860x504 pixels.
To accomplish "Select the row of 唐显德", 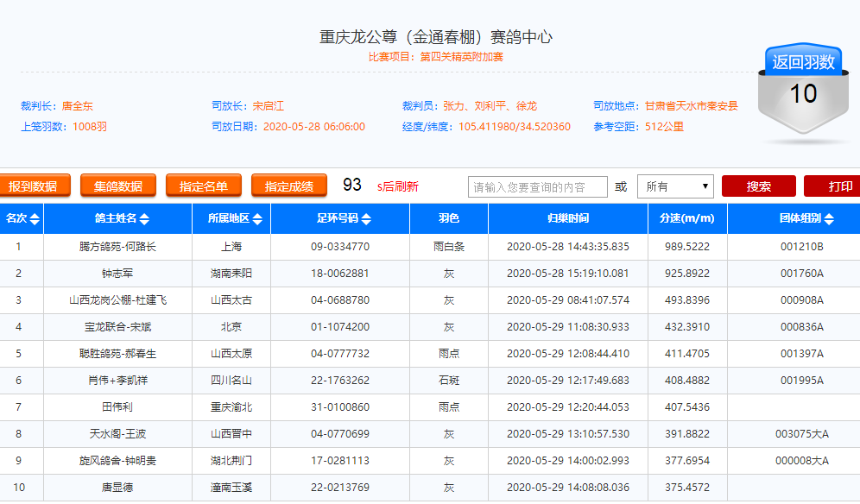I will tap(117, 488).
